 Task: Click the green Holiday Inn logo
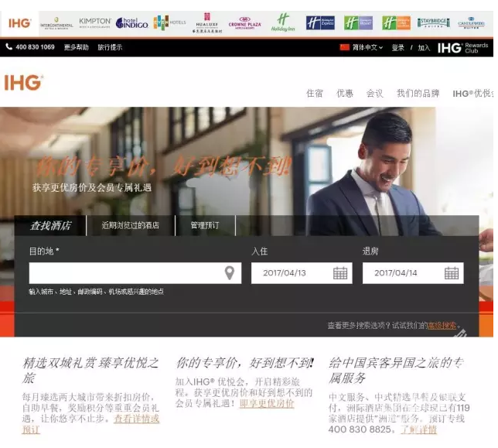coord(283,22)
